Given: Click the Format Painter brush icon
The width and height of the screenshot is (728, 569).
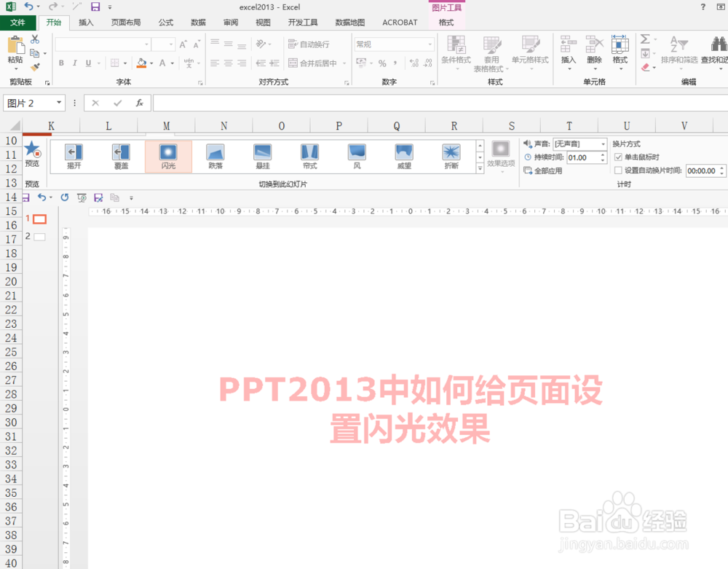Looking at the screenshot, I should coord(35,67).
